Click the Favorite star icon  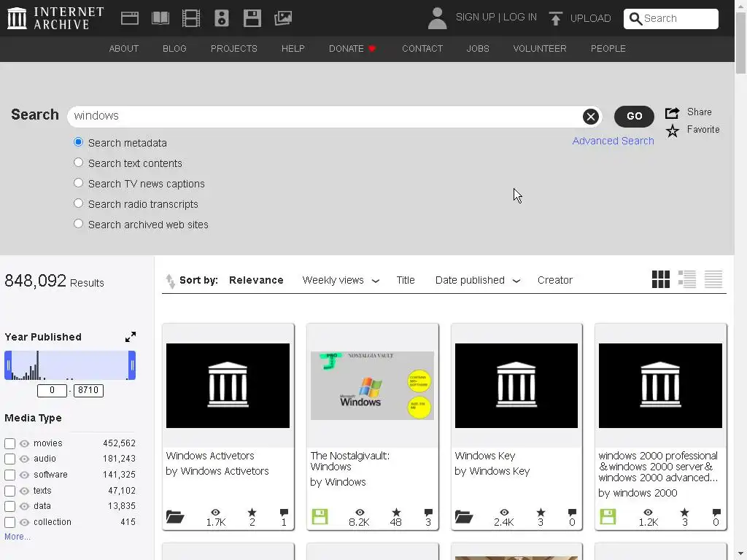(x=672, y=130)
